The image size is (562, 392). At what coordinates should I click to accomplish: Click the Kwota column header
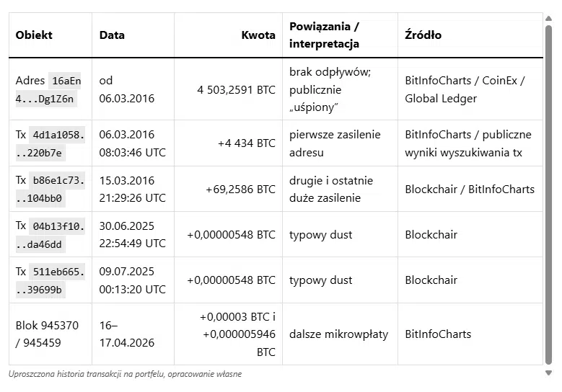click(258, 35)
